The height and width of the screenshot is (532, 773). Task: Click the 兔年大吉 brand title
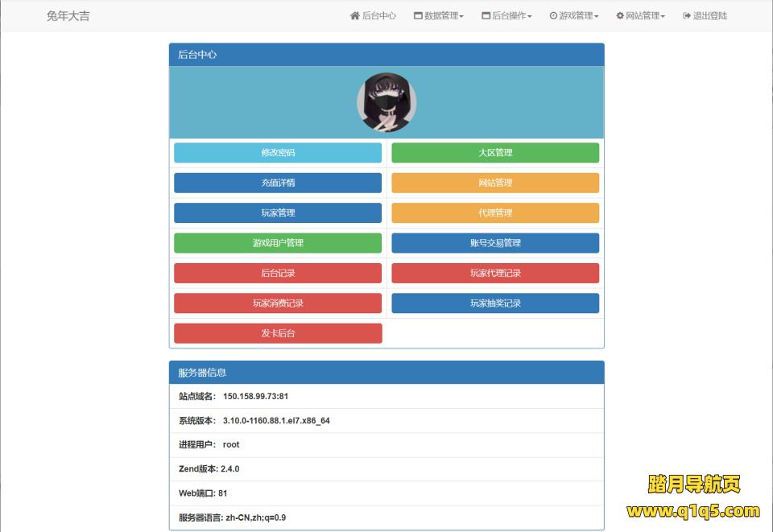68,16
